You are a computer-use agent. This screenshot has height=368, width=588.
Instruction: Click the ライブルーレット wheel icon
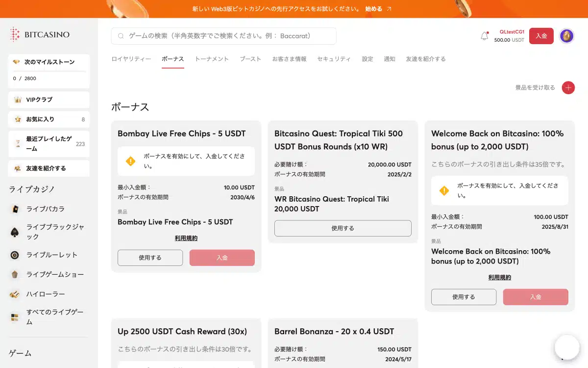[x=15, y=255]
